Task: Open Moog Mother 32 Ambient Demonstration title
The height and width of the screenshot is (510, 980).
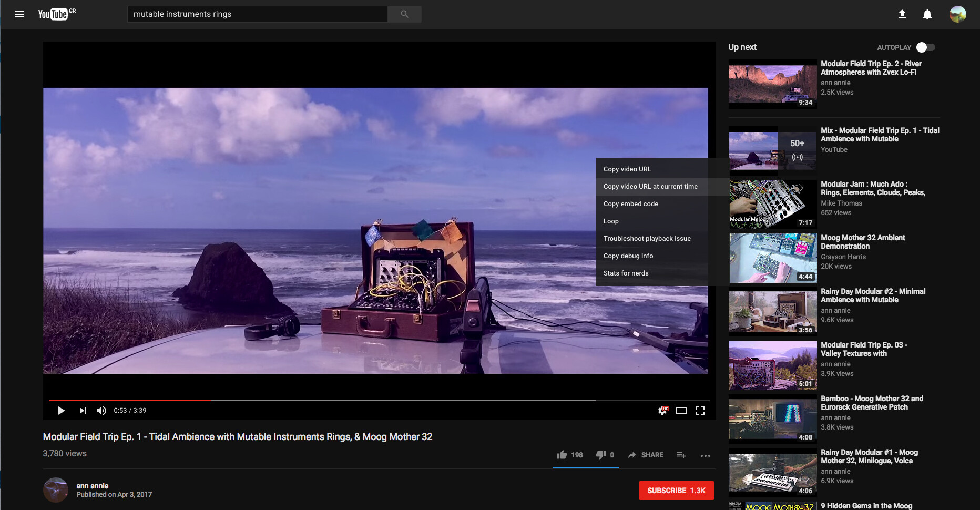Action: (863, 242)
